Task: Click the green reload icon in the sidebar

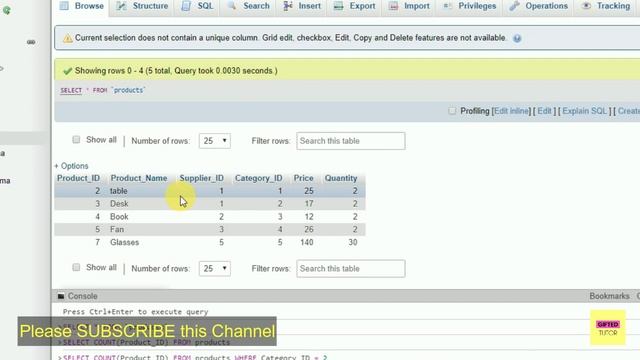Action: pos(7,10)
